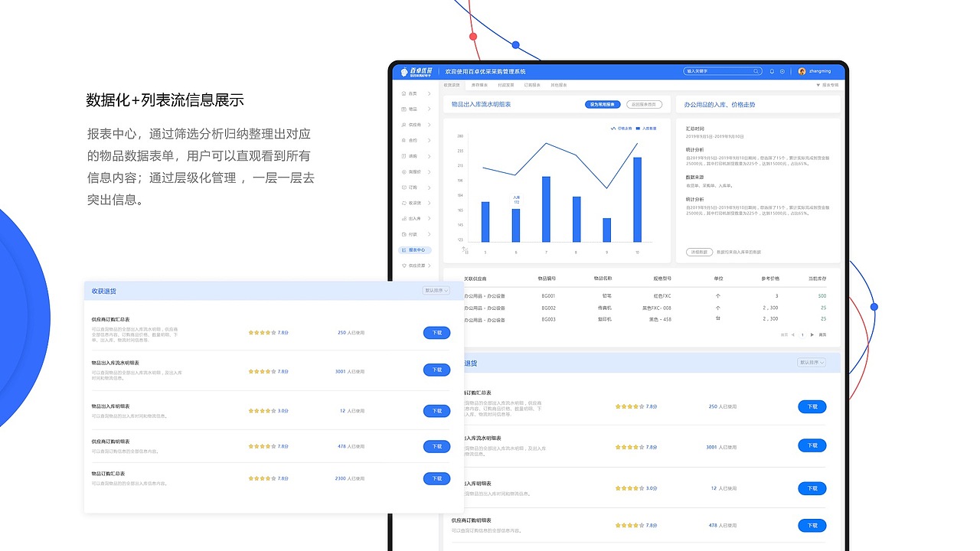This screenshot has height=551, width=980.
Task: Click previous-page arrow in table pagination
Action: (x=793, y=334)
